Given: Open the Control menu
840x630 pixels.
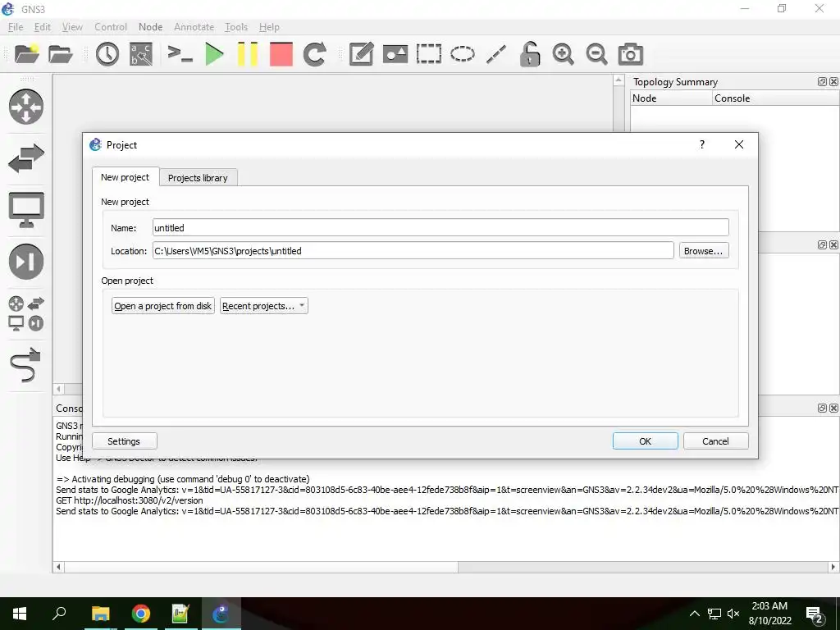Looking at the screenshot, I should [111, 27].
